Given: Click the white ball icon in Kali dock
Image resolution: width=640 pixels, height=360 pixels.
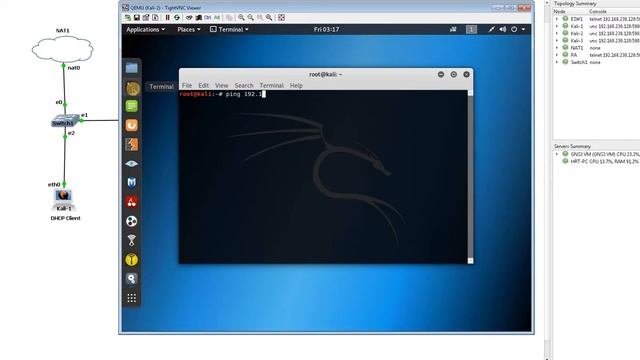Looking at the screenshot, I should (131, 221).
